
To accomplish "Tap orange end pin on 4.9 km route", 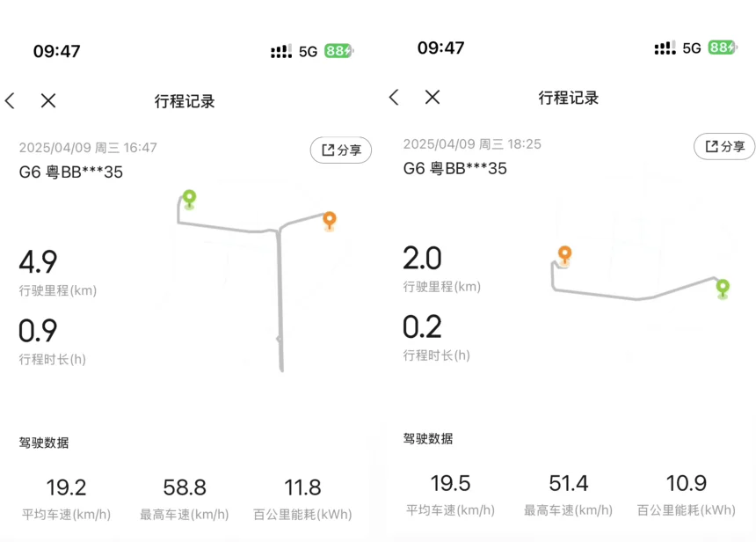I will [330, 221].
